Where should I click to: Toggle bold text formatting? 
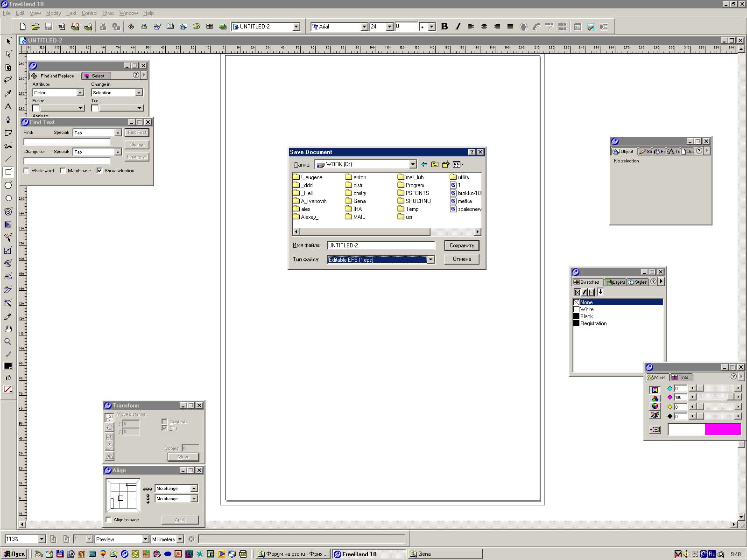coord(444,27)
